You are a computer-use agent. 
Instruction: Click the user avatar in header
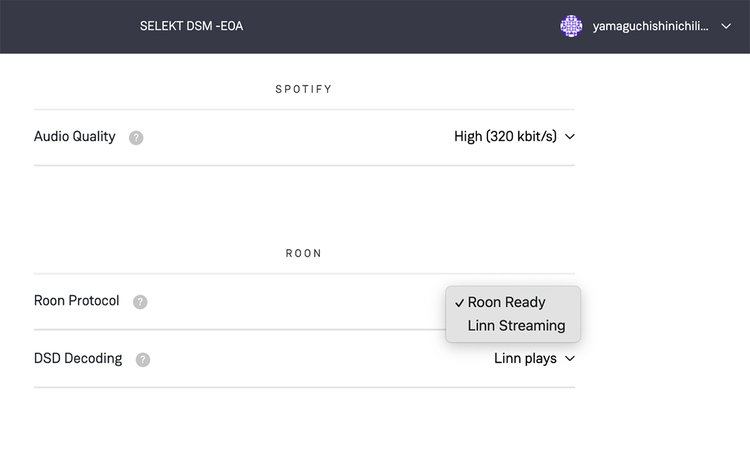point(571,26)
